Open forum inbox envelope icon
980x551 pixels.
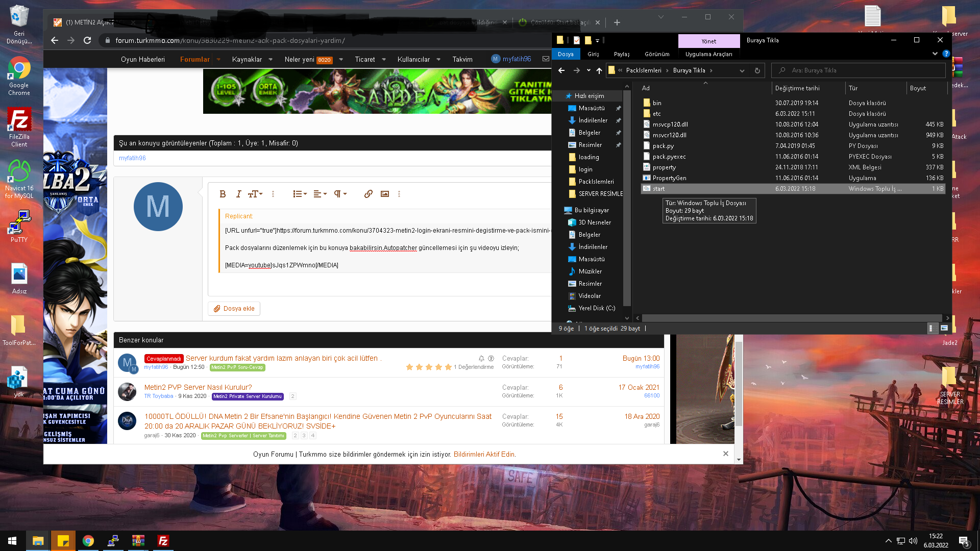pos(546,59)
